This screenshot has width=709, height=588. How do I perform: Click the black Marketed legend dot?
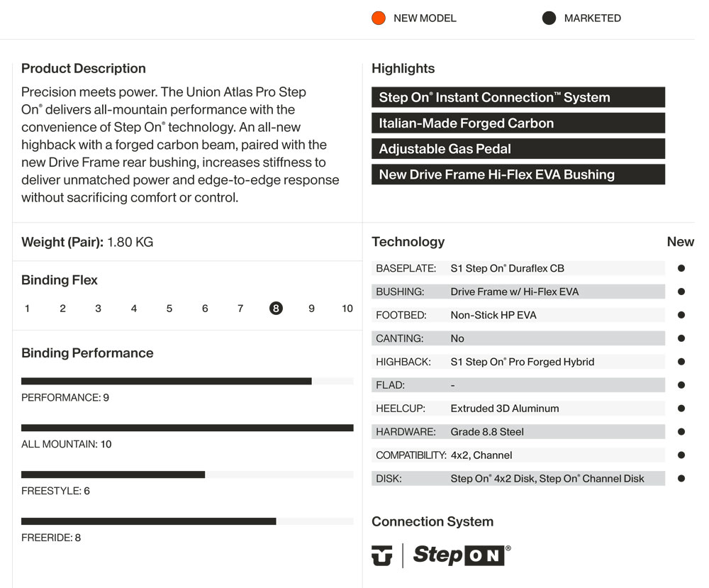tap(549, 18)
